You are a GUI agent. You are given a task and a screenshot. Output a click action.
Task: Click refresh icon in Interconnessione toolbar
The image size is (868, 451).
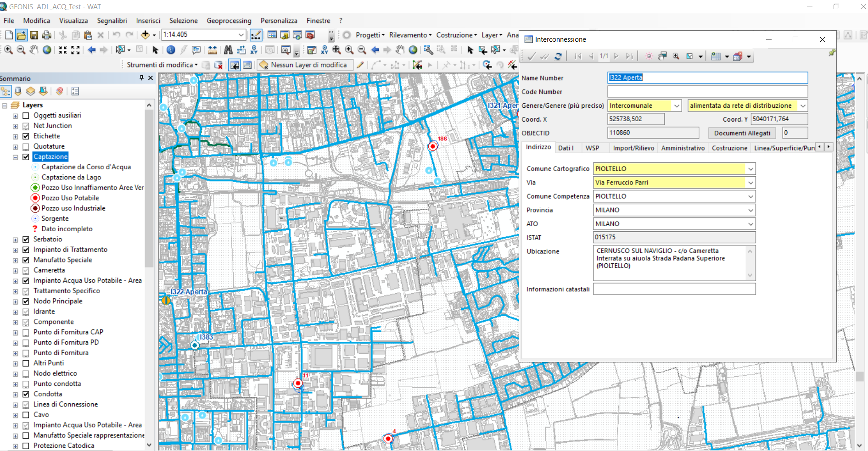point(558,56)
